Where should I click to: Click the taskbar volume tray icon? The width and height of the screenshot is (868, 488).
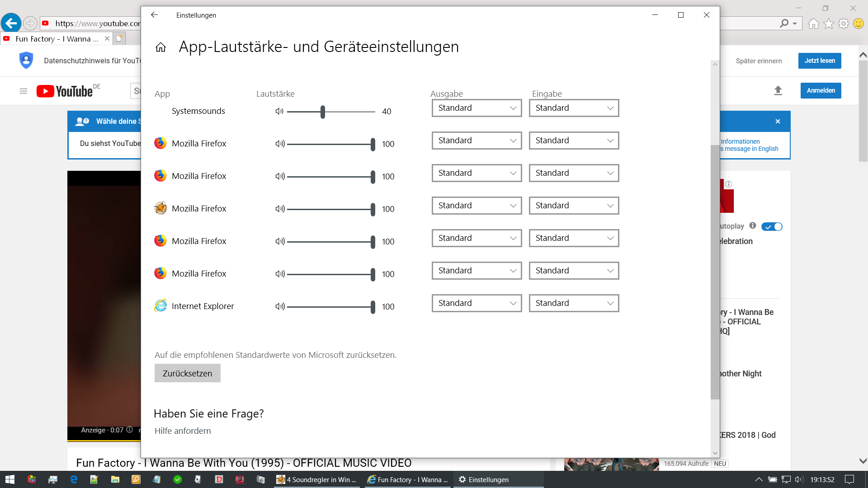point(799,479)
